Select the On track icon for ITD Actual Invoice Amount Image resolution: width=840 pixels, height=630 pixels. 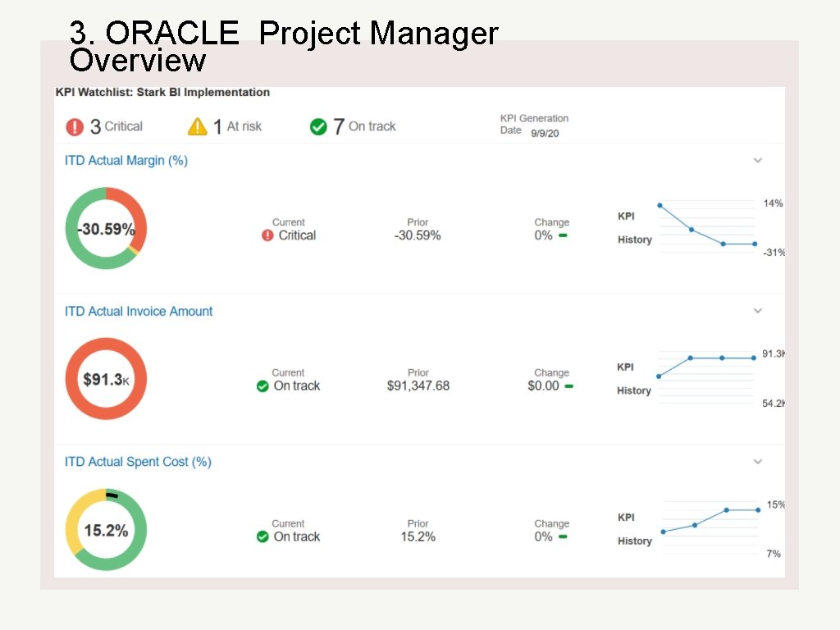pos(263,386)
